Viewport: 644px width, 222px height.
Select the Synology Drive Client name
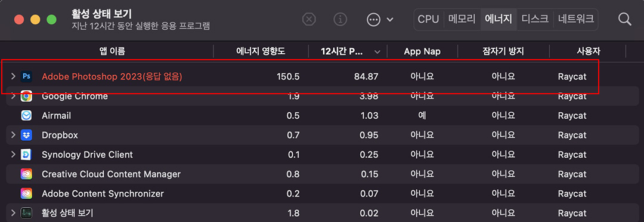87,155
